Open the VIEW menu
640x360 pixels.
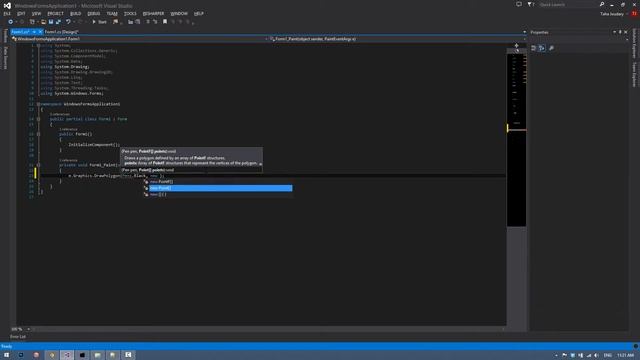[x=36, y=13]
